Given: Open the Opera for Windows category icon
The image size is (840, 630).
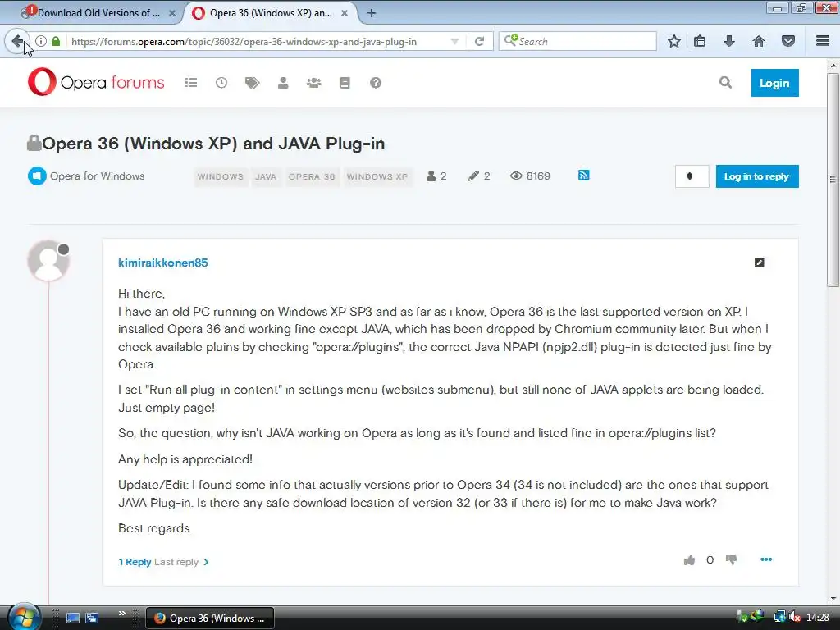Looking at the screenshot, I should pyautogui.click(x=37, y=176).
